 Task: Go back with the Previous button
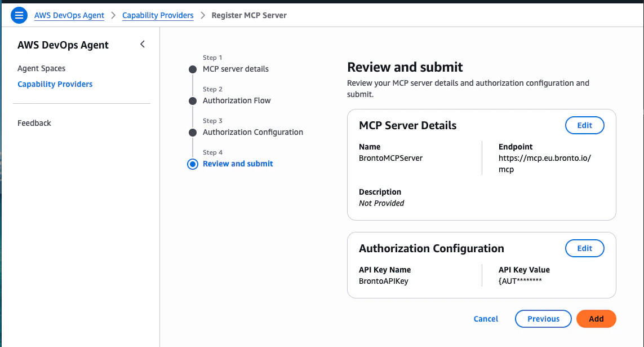pos(543,319)
